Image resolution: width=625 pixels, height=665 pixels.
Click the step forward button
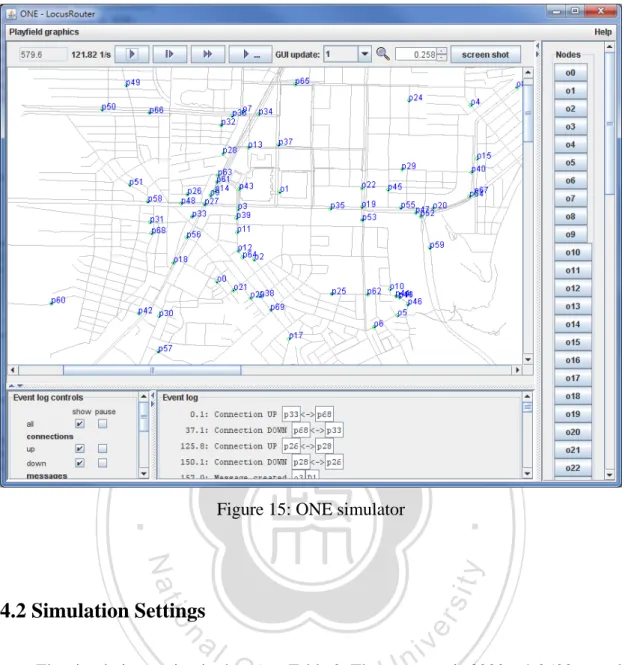[170, 54]
